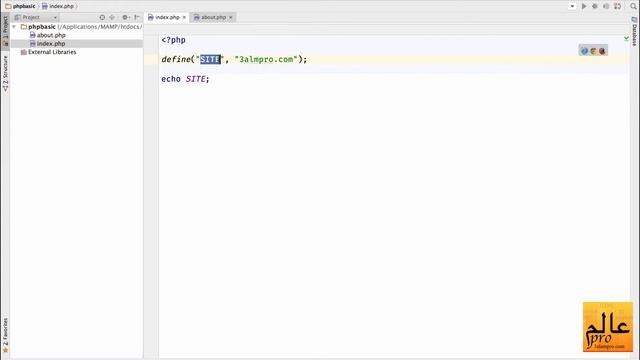The height and width of the screenshot is (360, 640).
Task: Open about.php in the project tree
Action: [51, 35]
